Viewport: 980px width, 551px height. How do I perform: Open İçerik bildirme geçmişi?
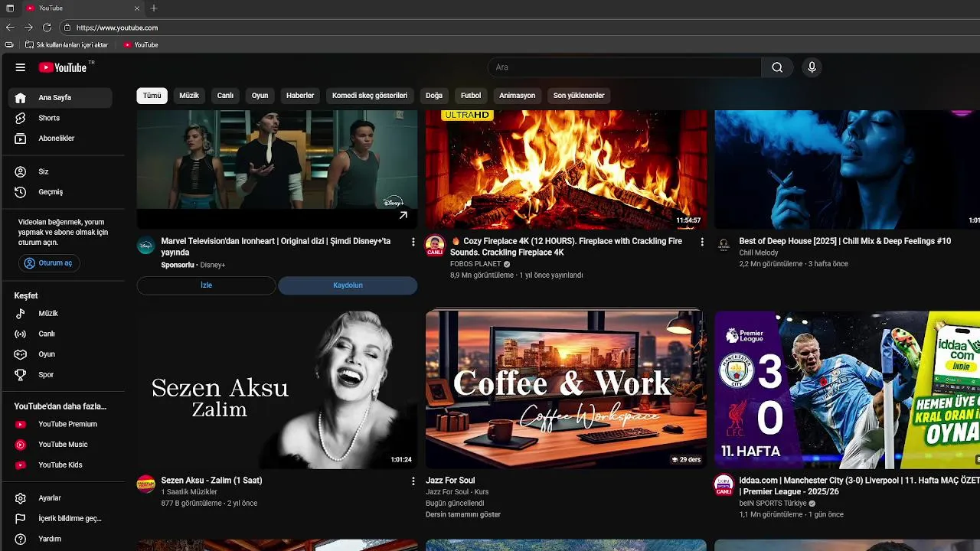coord(60,519)
